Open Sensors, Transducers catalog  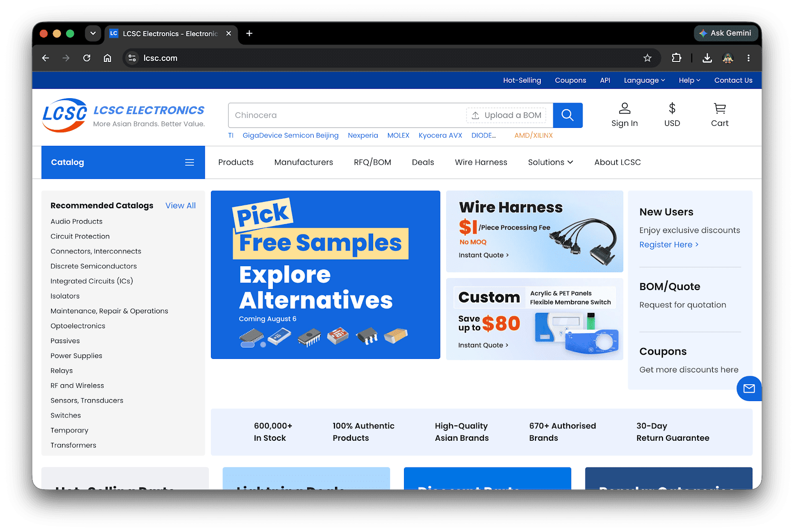click(x=87, y=400)
